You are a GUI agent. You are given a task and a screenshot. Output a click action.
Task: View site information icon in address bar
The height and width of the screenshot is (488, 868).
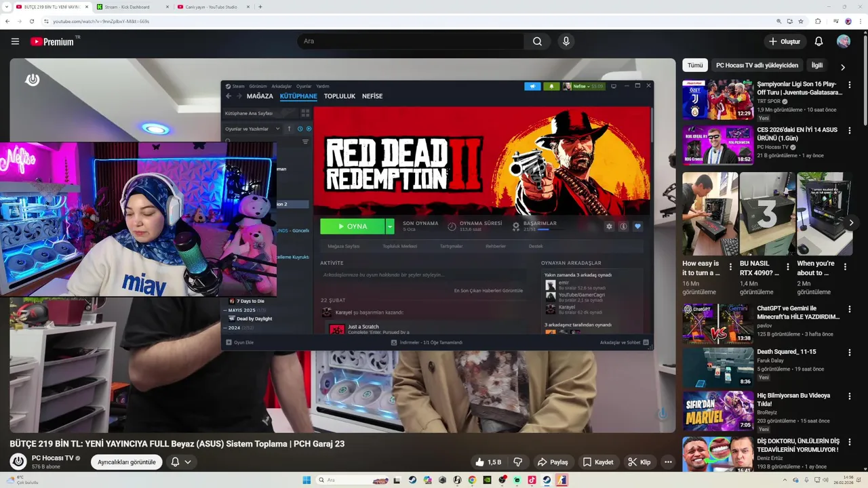(46, 21)
